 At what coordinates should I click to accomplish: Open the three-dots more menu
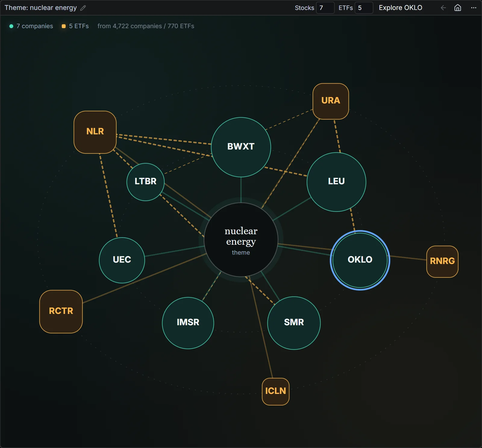(x=474, y=8)
